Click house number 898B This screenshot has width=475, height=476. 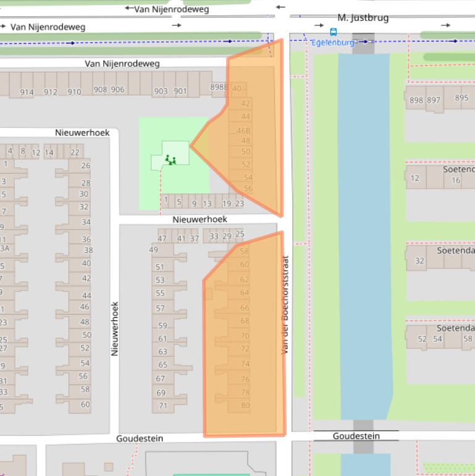point(219,87)
